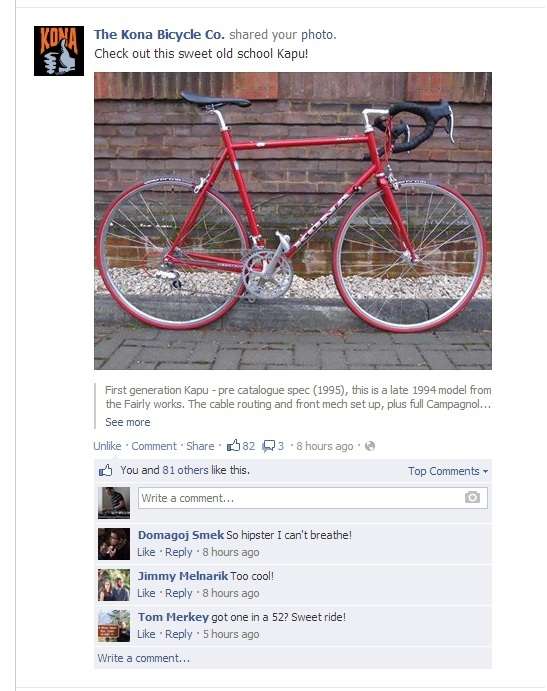This screenshot has width=547, height=691.
Task: Like Domagoj Smek's comment
Action: coord(146,552)
